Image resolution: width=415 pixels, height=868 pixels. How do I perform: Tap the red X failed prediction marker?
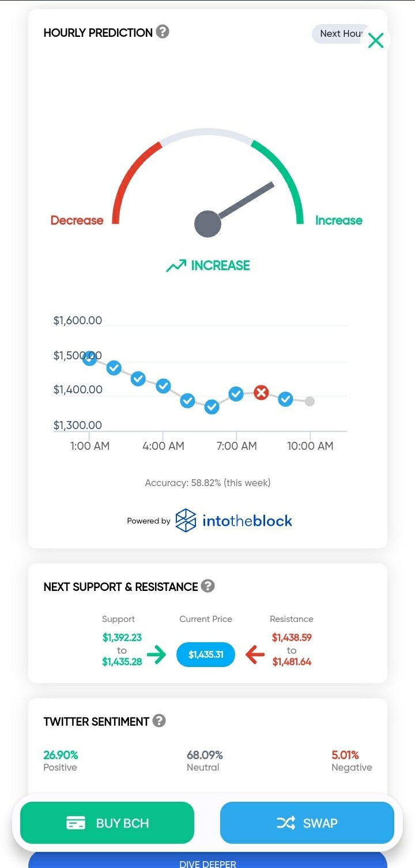pos(261,393)
